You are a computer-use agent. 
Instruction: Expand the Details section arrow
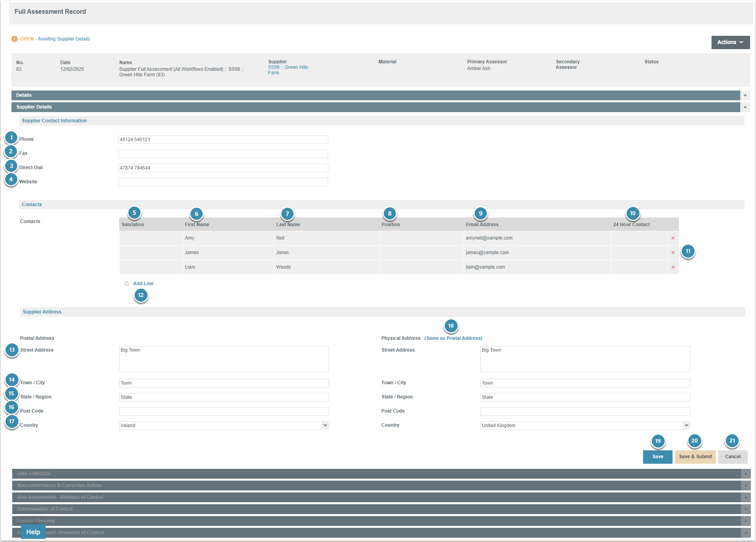745,95
